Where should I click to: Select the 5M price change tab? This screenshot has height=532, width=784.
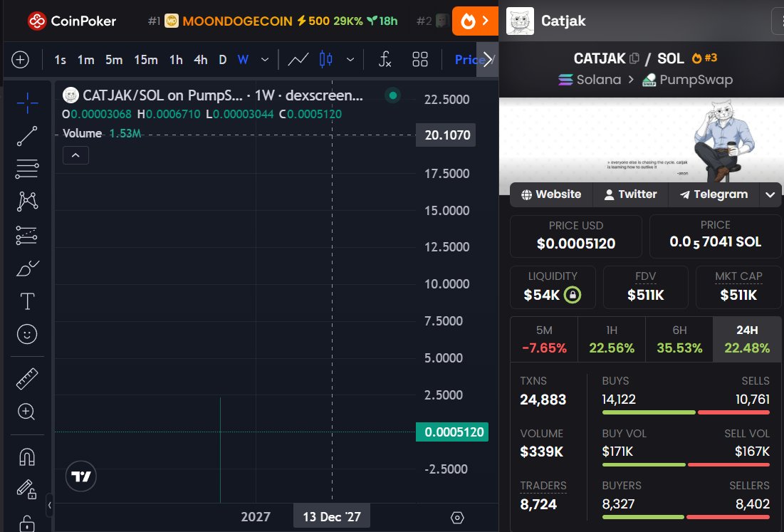tap(544, 339)
